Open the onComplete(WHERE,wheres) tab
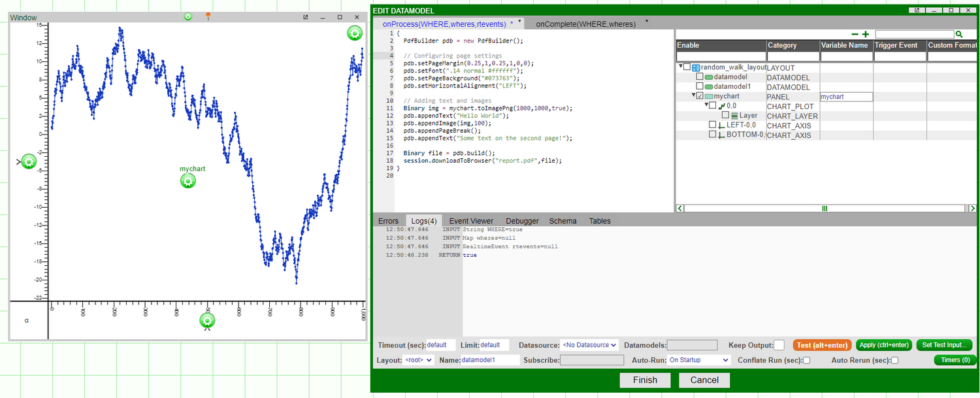Viewport: 980px width, 398px height. pyautogui.click(x=585, y=24)
